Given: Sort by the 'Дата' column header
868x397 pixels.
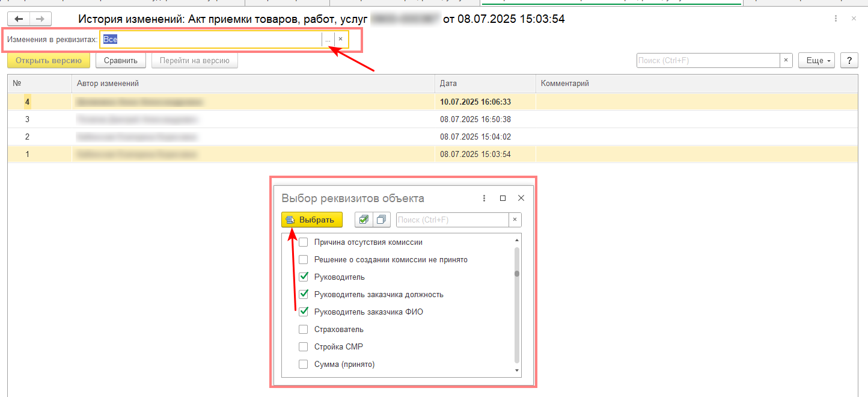Looking at the screenshot, I should (484, 84).
